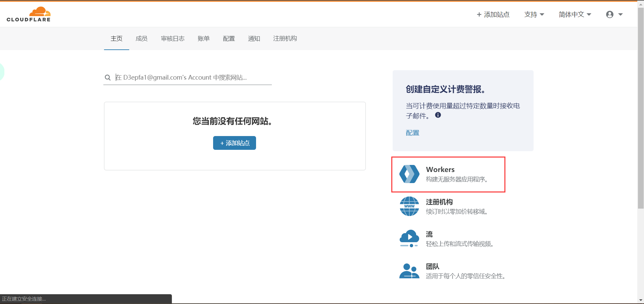Switch to the 通知 tab
This screenshot has width=644, height=304.
pos(254,39)
